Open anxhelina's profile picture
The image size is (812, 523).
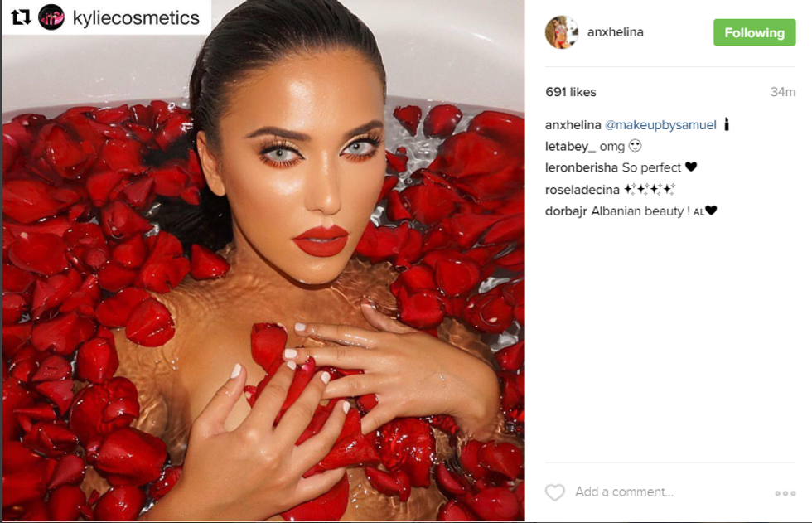562,32
